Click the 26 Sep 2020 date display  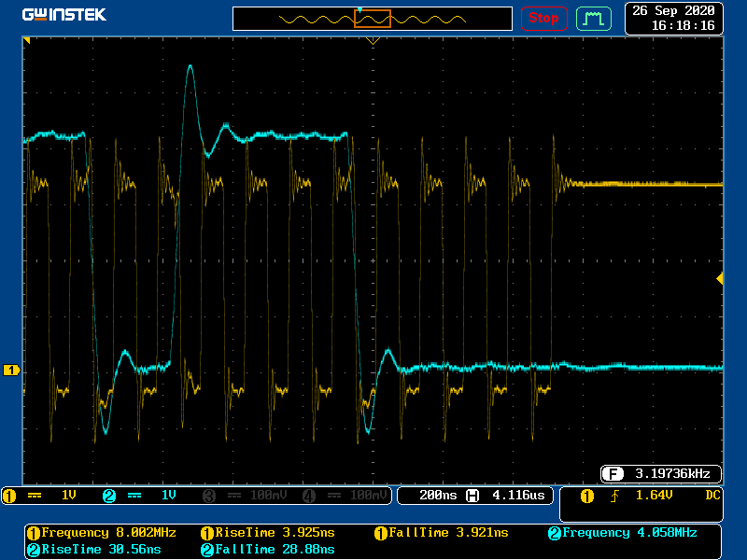(x=674, y=10)
